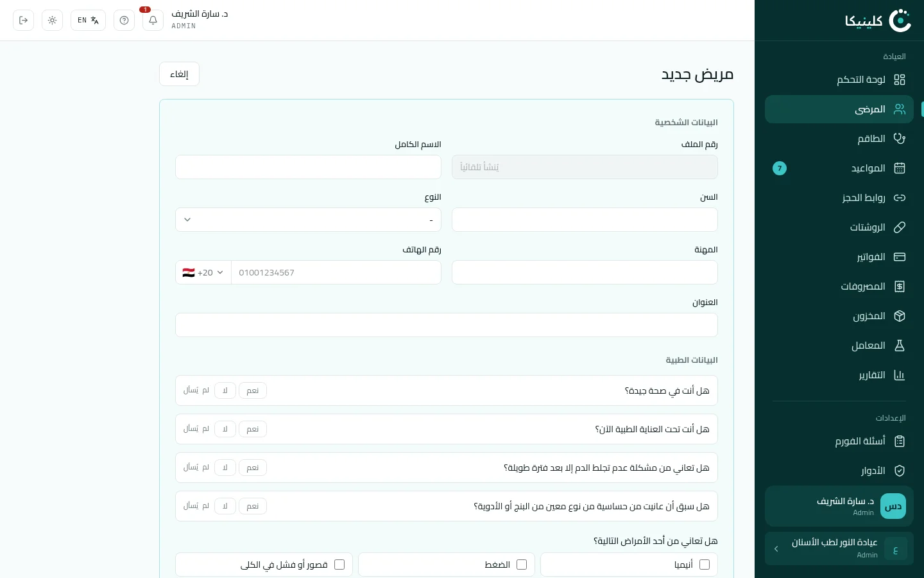Click the الأدوار shield icon
This screenshot has height=578, width=924.
[900, 471]
